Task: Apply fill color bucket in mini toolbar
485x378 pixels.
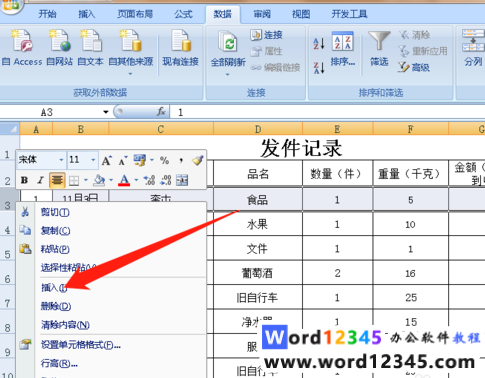Action: [x=99, y=180]
